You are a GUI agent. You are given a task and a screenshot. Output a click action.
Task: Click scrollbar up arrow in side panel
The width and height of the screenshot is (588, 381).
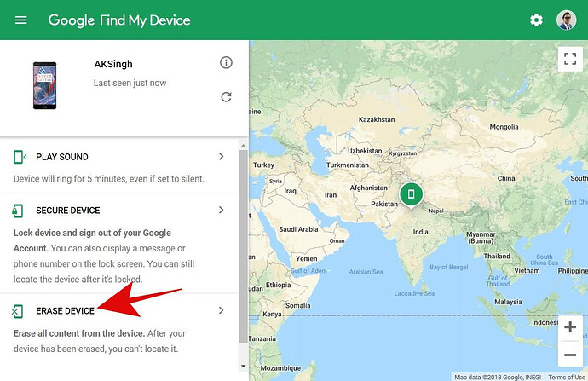244,145
